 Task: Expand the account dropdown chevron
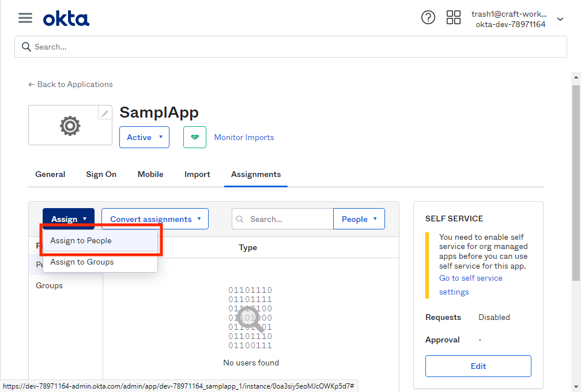tap(560, 19)
